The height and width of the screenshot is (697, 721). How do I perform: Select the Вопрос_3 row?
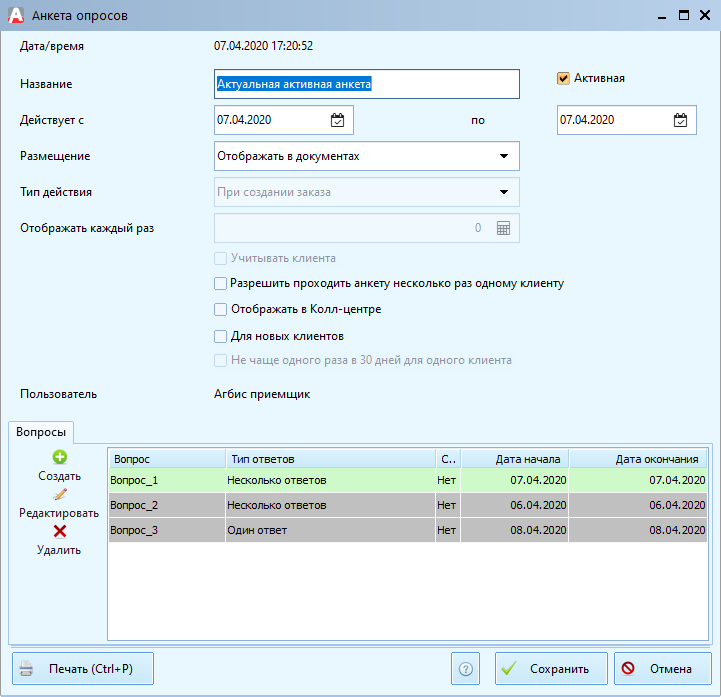408,530
